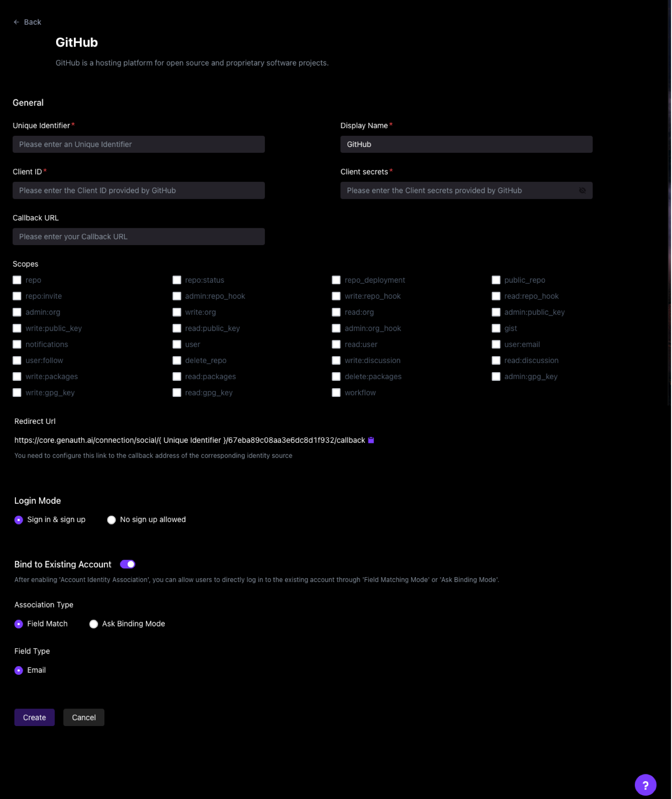The image size is (672, 799).
Task: Tick the read:user scope checkbox
Action: (x=336, y=345)
